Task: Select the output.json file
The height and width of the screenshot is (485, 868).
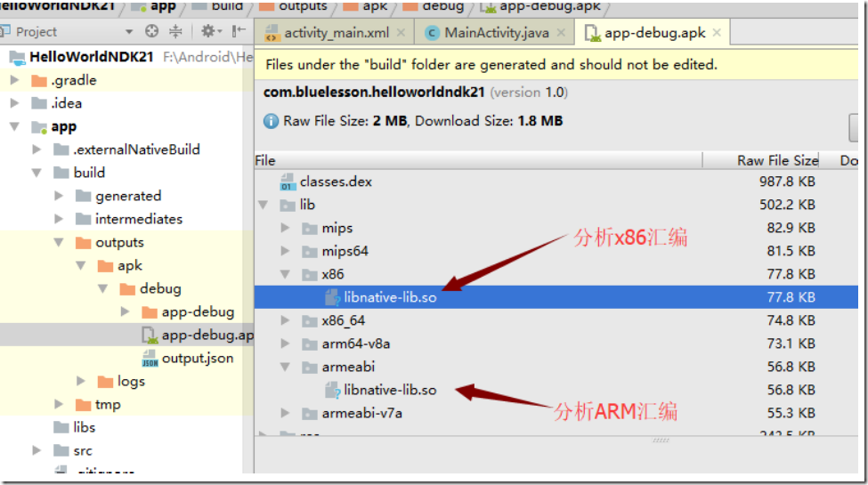Action: (197, 359)
